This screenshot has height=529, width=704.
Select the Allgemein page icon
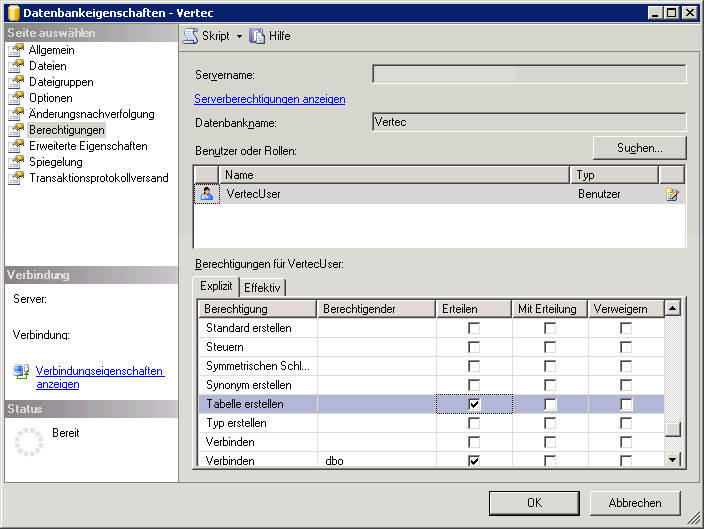point(15,51)
